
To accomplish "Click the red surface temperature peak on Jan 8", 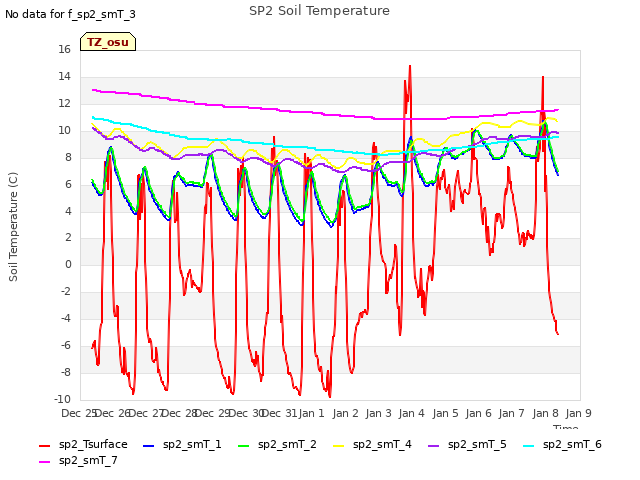I will point(542,78).
